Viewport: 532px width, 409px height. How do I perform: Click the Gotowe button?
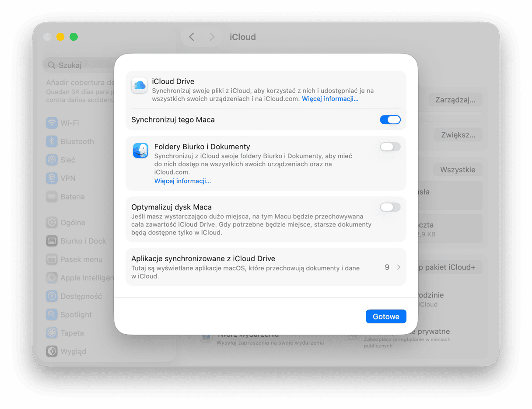tap(386, 316)
